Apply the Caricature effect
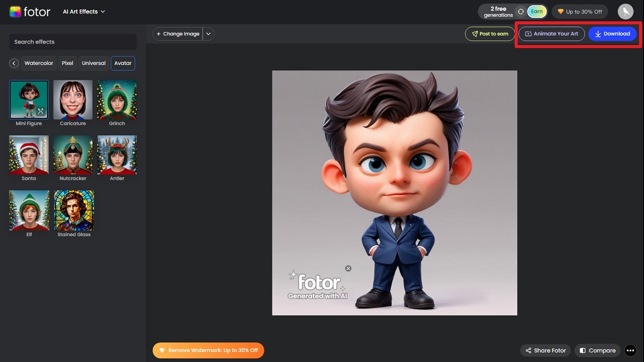 [x=73, y=100]
